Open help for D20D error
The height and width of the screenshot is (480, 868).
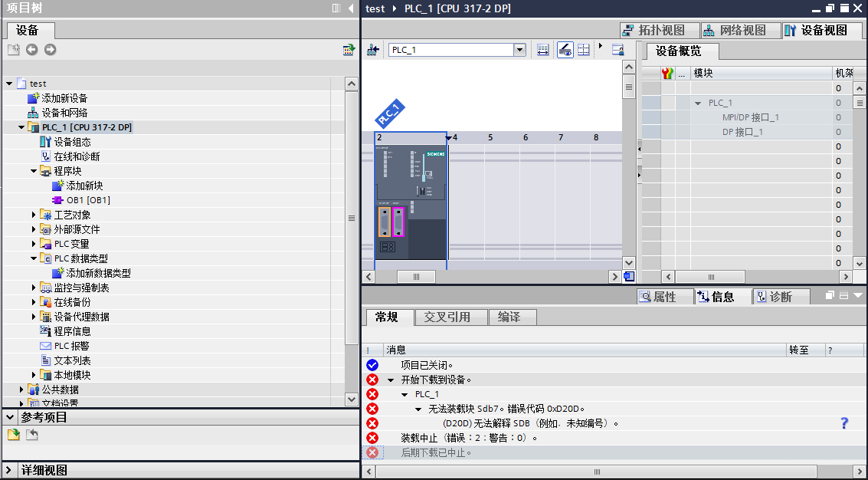coord(844,423)
